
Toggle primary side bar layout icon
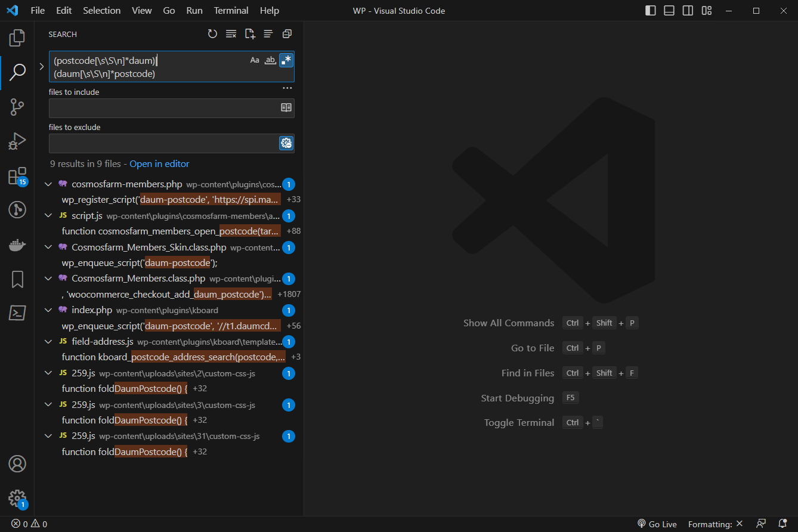tap(651, 11)
